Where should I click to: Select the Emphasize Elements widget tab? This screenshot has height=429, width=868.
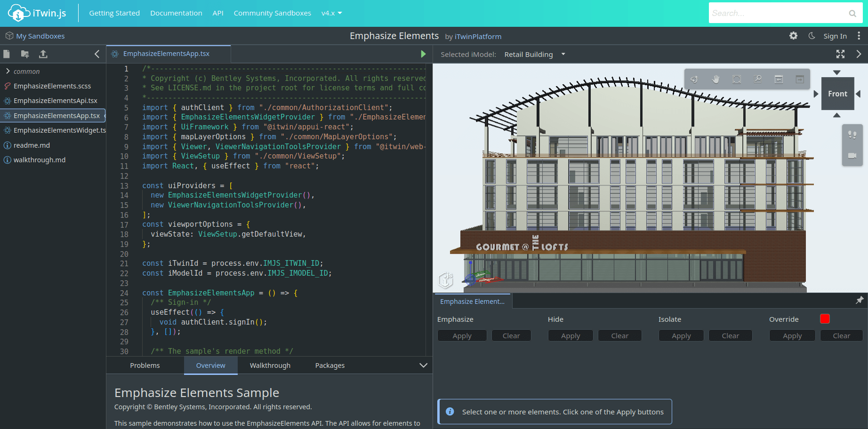473,302
